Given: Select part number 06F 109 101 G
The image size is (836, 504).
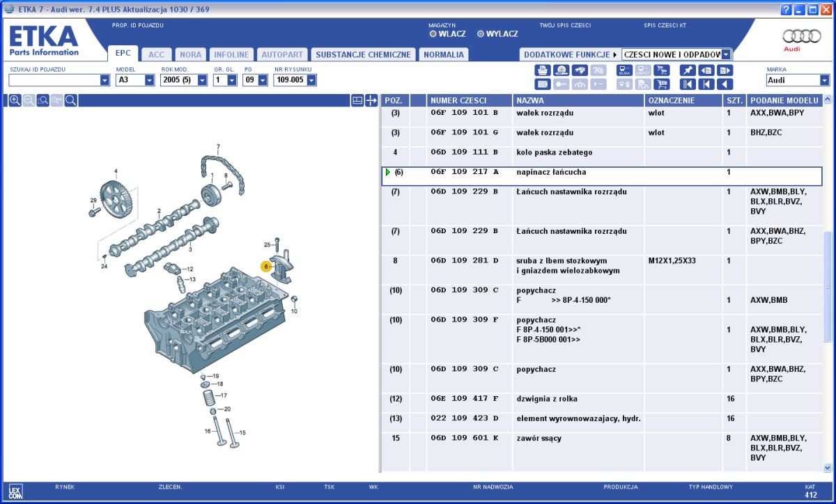Looking at the screenshot, I should point(465,133).
